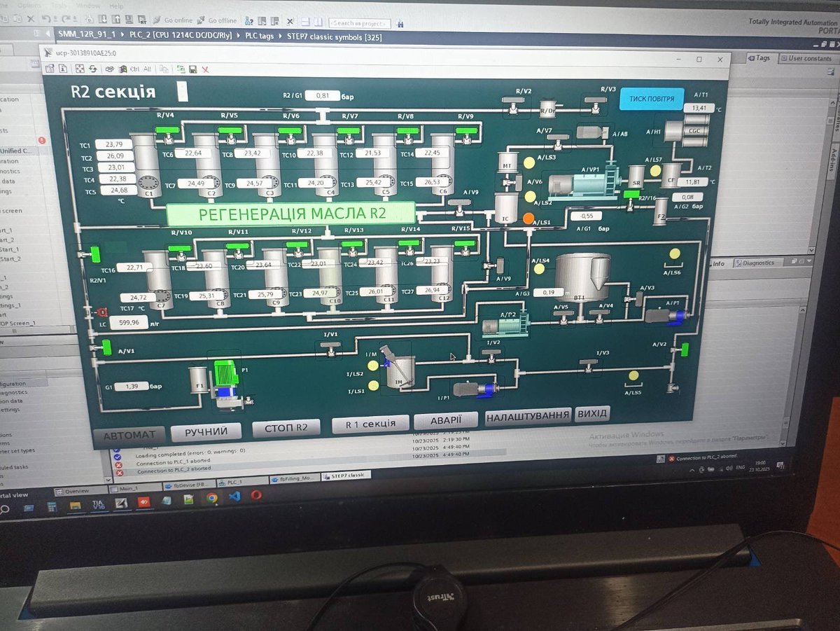
Task: Switch to АВТОМАТ mode
Action: click(129, 435)
